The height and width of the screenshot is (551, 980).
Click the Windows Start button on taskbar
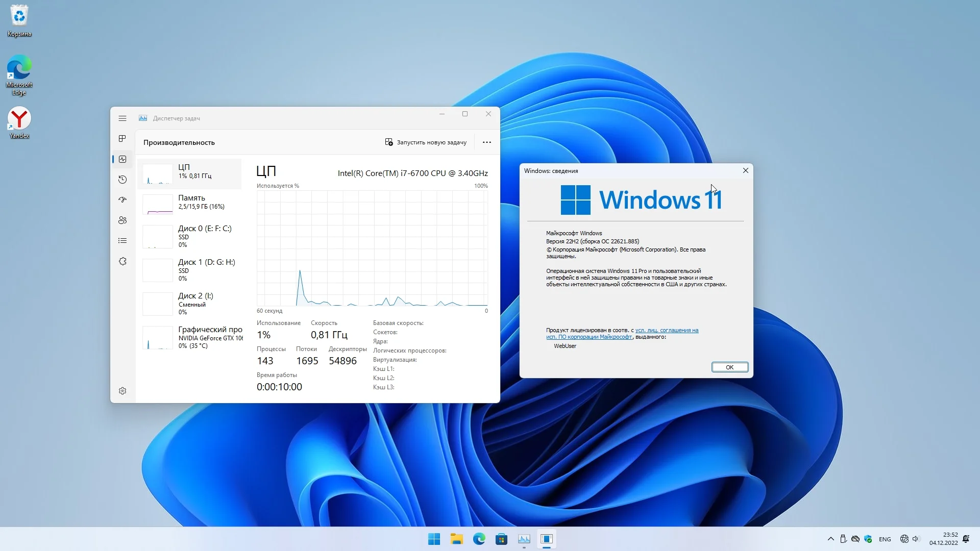pos(434,539)
